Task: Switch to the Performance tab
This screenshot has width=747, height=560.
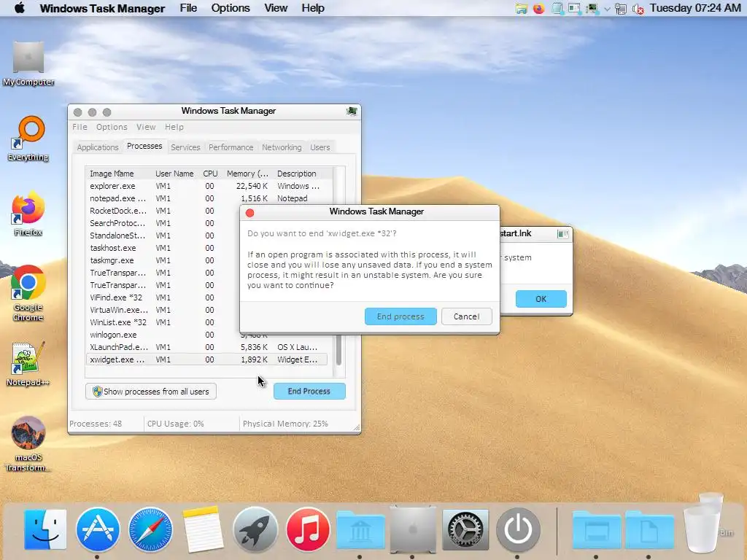Action: point(231,147)
